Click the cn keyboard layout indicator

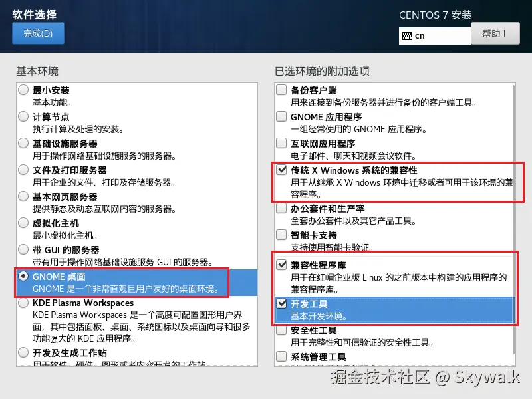435,36
